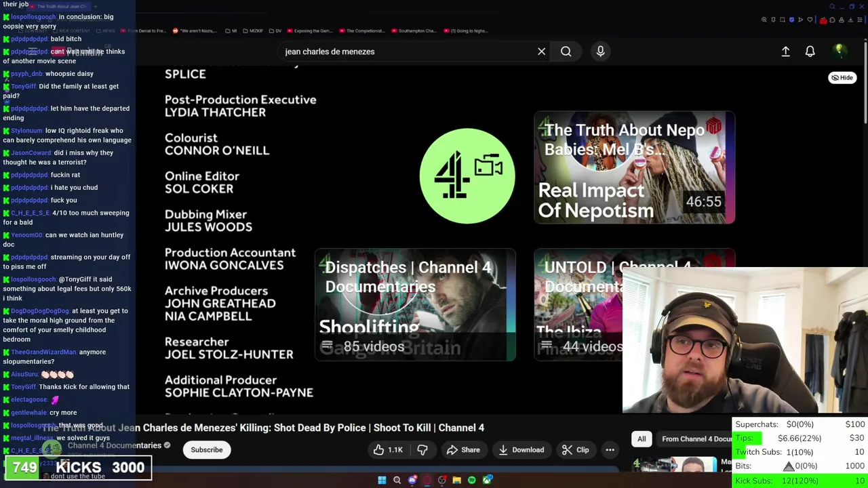868x488 pixels.
Task: Open the 'MI' bookmarks folder
Action: [x=231, y=30]
